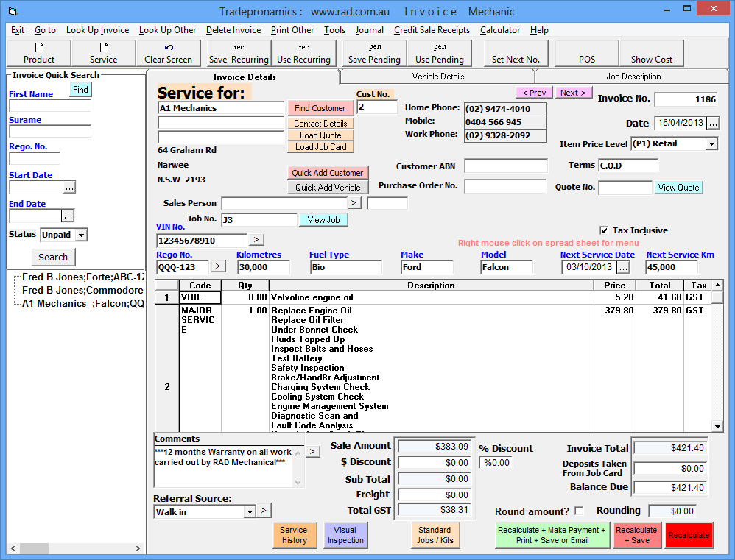The height and width of the screenshot is (560, 735).
Task: Enable the Round amount option
Action: [x=579, y=510]
